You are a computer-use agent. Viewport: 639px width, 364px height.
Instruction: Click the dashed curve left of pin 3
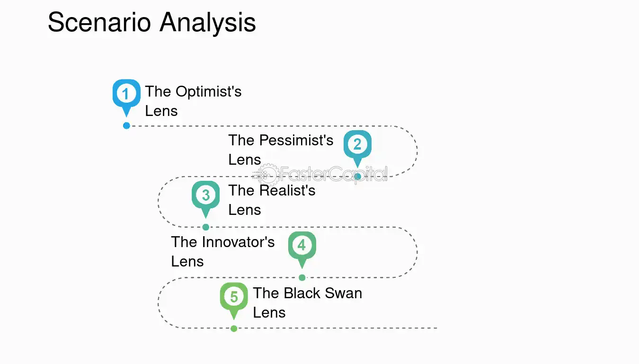click(159, 202)
